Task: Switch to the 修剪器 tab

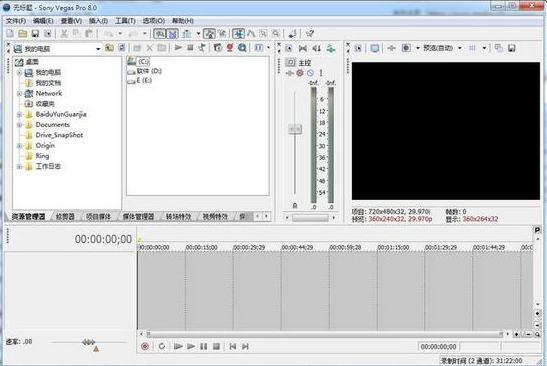Action: coord(66,217)
